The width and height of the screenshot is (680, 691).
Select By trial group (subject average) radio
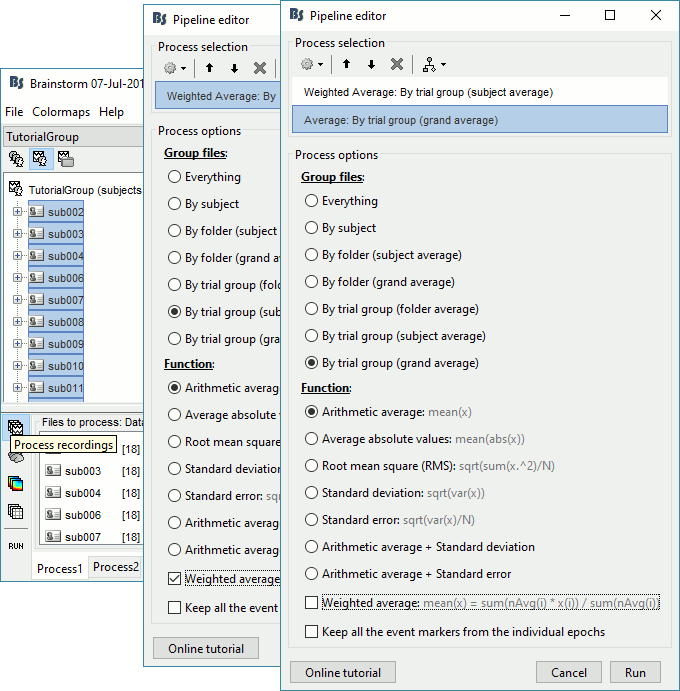coord(312,336)
